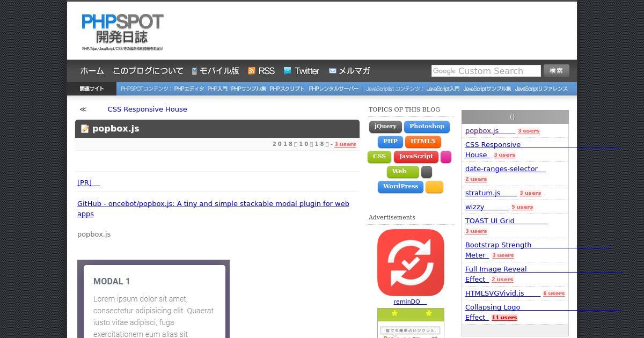Focus the Google Custom Search field
644x338 pixels.
click(486, 71)
